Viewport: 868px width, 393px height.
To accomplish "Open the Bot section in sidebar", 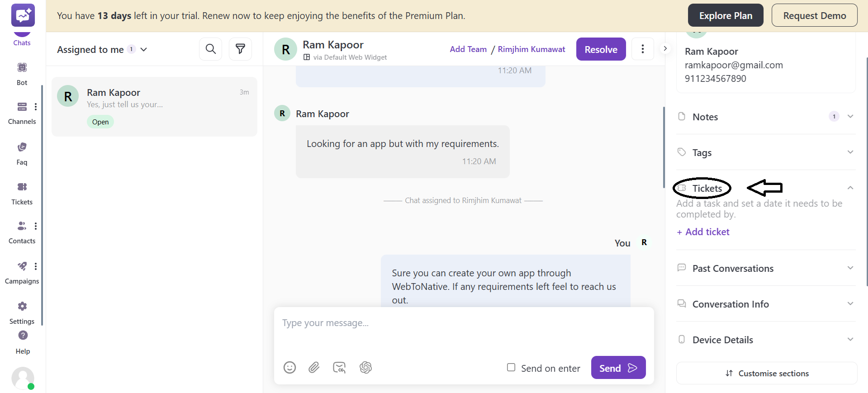I will 22,73.
